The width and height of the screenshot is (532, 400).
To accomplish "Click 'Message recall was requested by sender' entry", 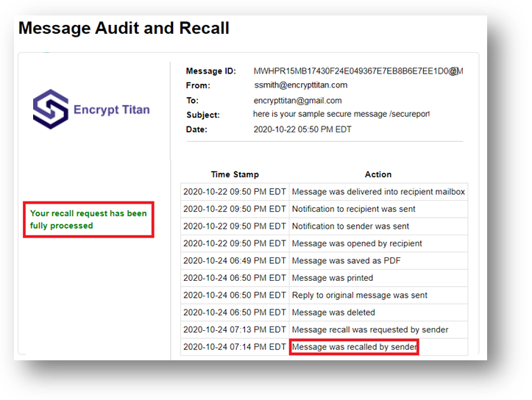I will [x=370, y=330].
